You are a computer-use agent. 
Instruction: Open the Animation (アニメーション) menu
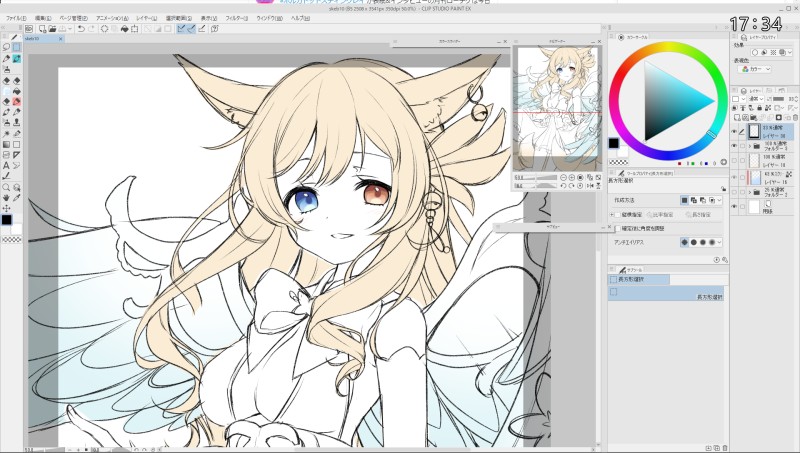pyautogui.click(x=112, y=18)
